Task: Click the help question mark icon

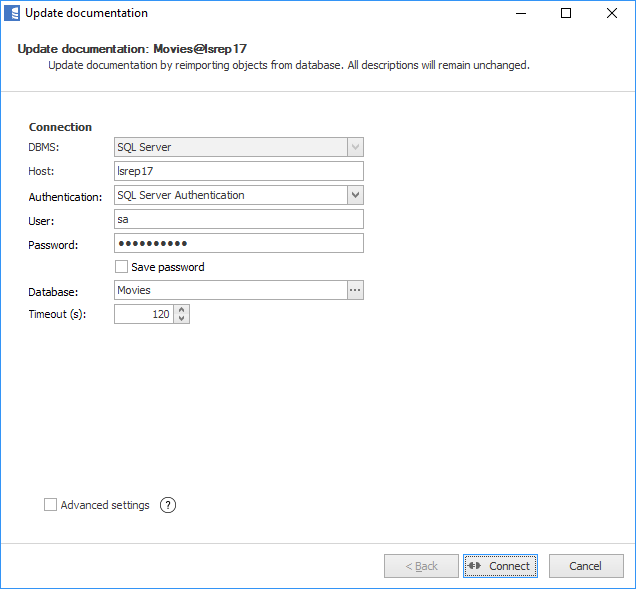Action: tap(168, 505)
